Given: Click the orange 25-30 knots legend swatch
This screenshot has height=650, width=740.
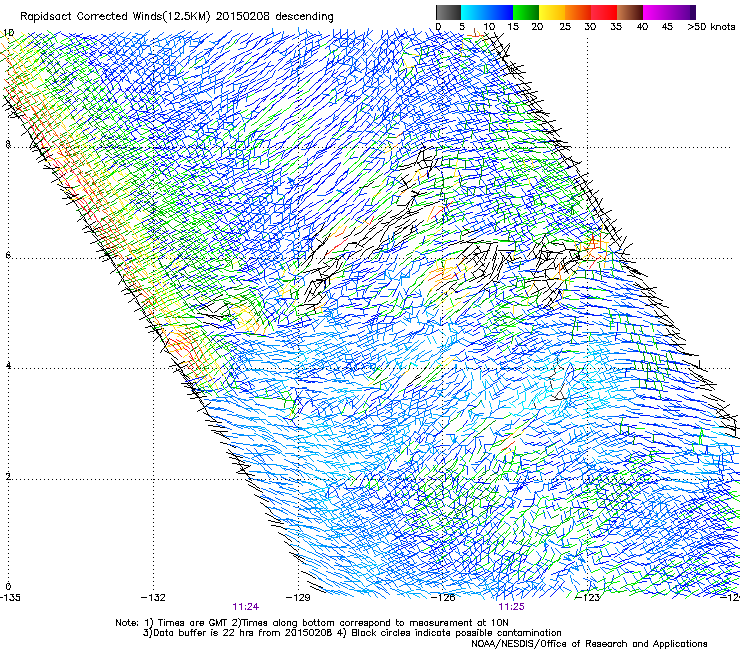Looking at the screenshot, I should (x=578, y=12).
